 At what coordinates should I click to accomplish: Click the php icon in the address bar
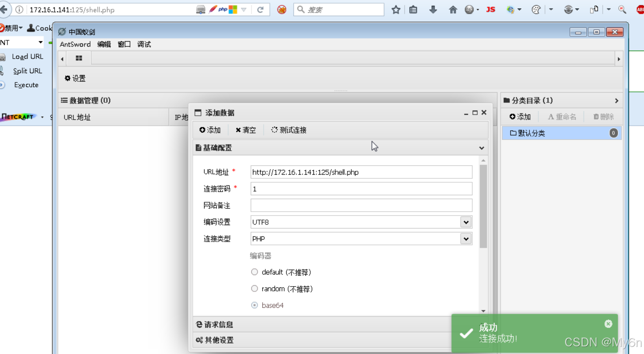pyautogui.click(x=223, y=9)
